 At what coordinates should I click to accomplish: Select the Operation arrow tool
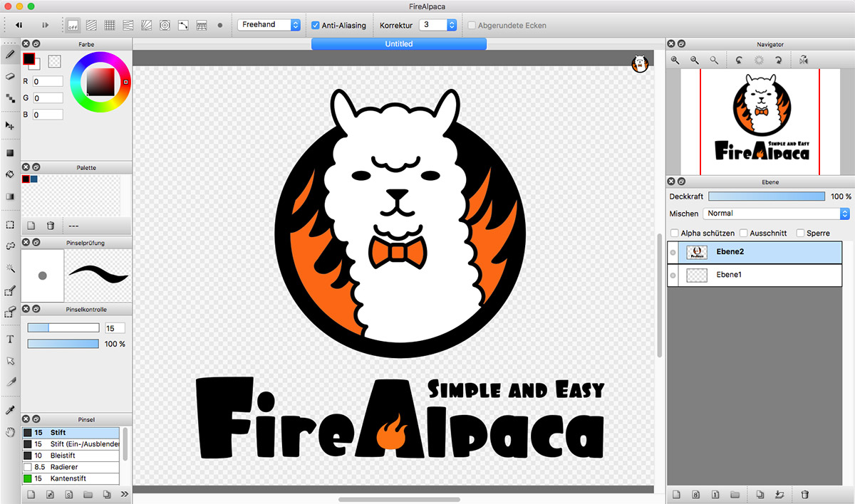10,361
